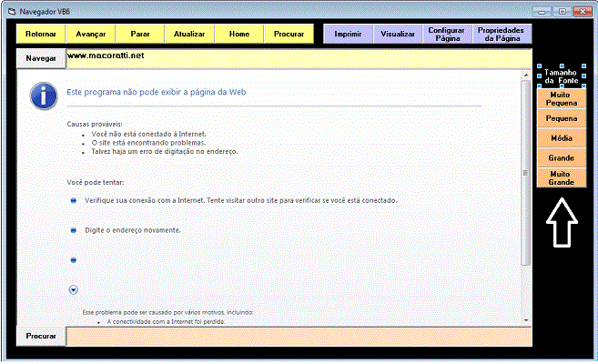Go forward with the Avançar button
The image size is (598, 364).
(90, 34)
